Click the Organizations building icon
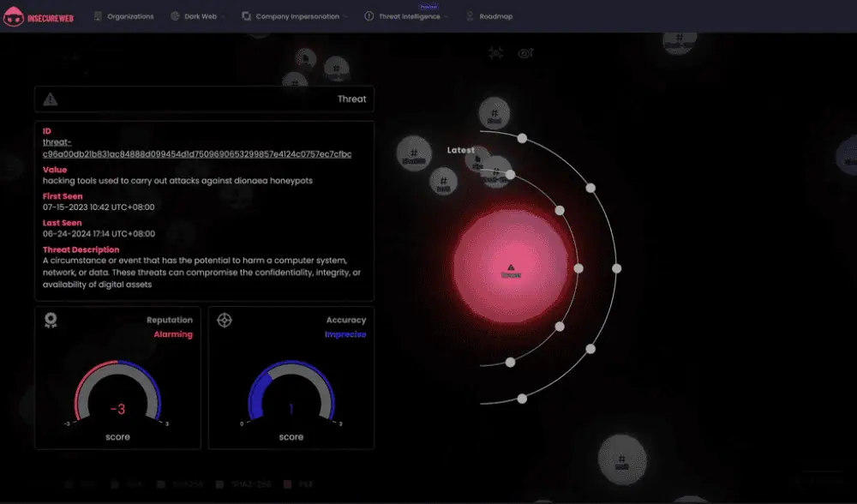The height and width of the screenshot is (504, 857). [97, 16]
